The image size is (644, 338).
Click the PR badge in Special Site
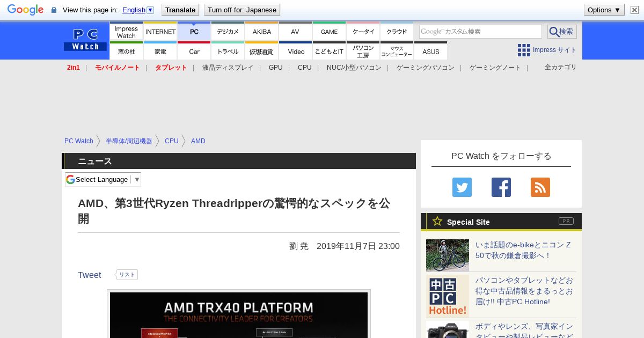pos(566,221)
